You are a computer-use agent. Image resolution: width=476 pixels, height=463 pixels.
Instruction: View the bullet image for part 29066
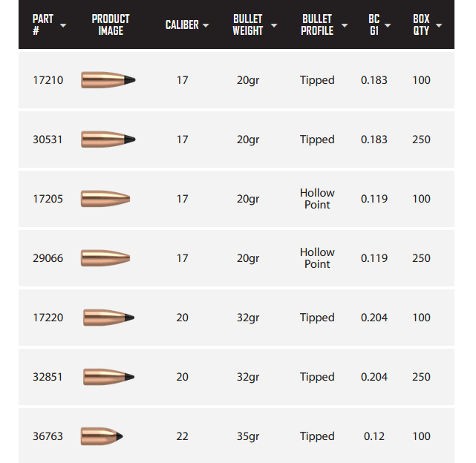105,258
